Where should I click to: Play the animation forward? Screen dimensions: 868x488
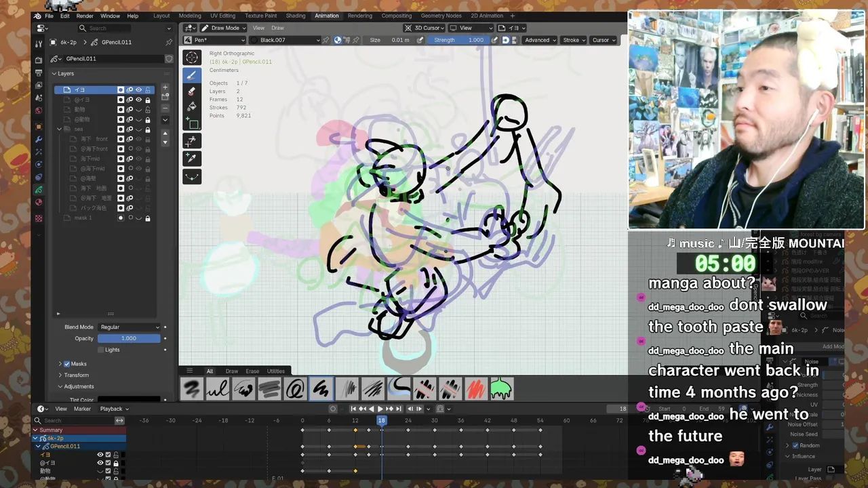point(380,409)
